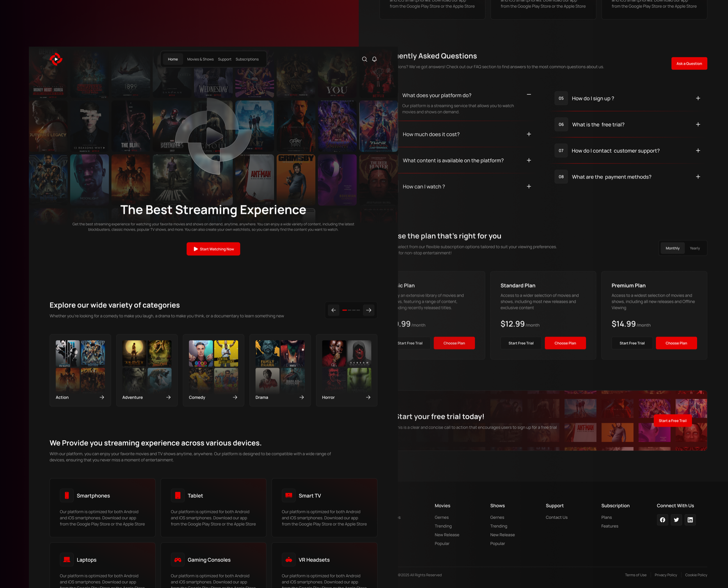Click the Smartphones device icon
Screen dimensions: 728x588
[x=66, y=496]
